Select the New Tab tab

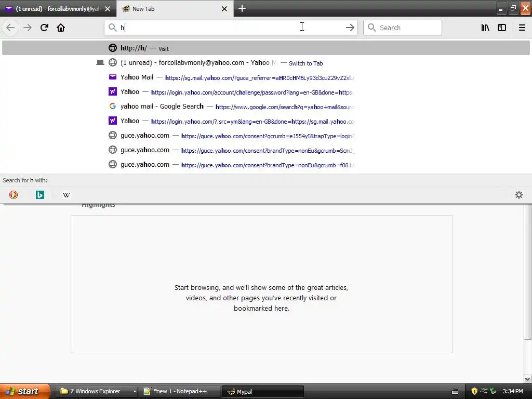(x=175, y=9)
